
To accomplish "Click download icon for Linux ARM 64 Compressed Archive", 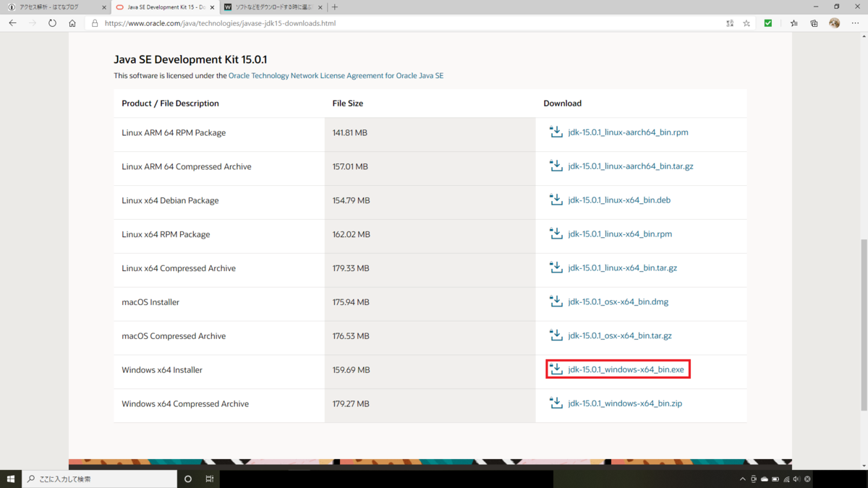I will coord(556,166).
